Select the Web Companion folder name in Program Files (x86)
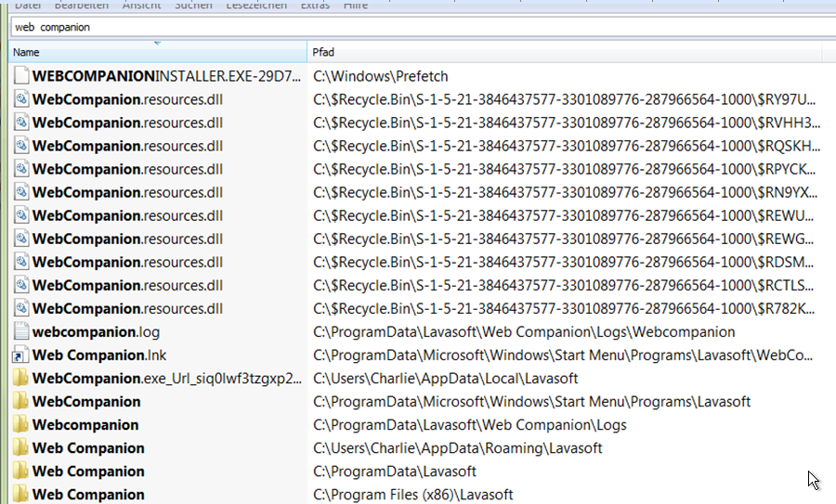Screen dimensions: 836x504 88,495
